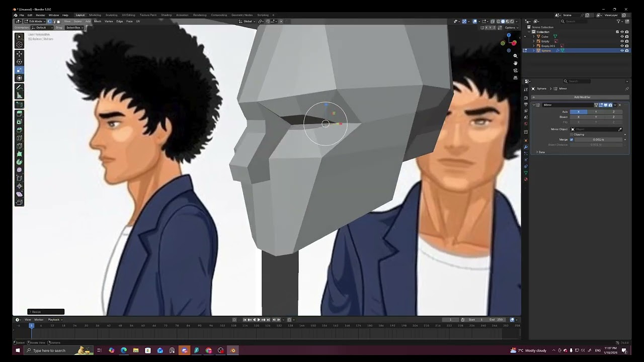Hide the Empty.001 object in viewport
The image size is (644, 362).
pyautogui.click(x=622, y=46)
